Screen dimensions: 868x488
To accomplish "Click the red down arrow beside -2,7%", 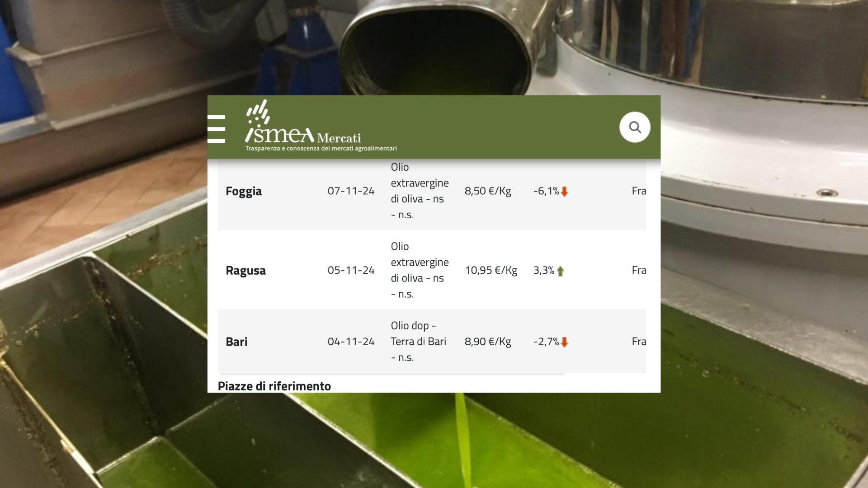I will coord(564,342).
